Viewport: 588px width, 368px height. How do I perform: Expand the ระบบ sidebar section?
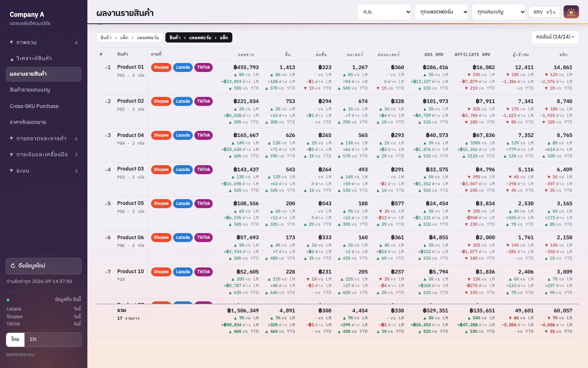[44, 171]
